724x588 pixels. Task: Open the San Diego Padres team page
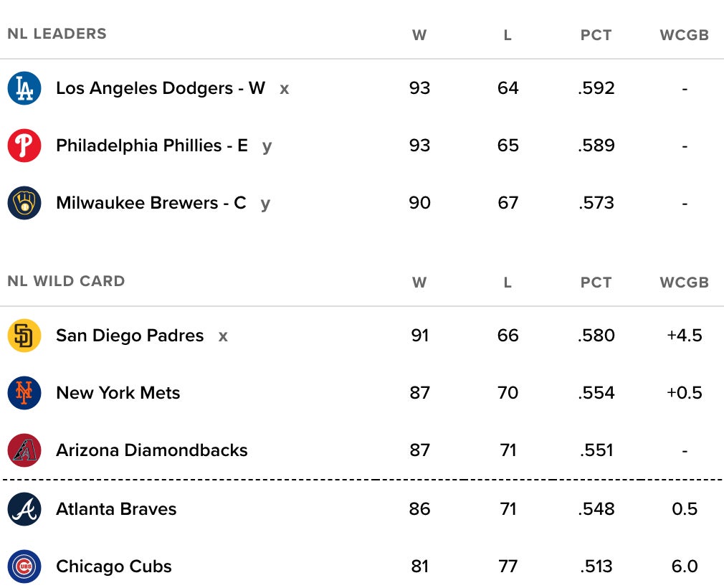pyautogui.click(x=130, y=336)
